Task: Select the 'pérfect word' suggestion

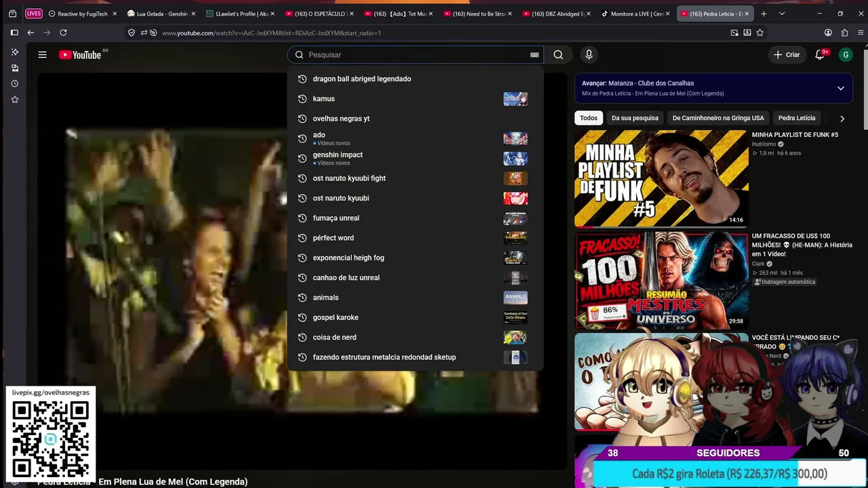Action: (x=415, y=238)
